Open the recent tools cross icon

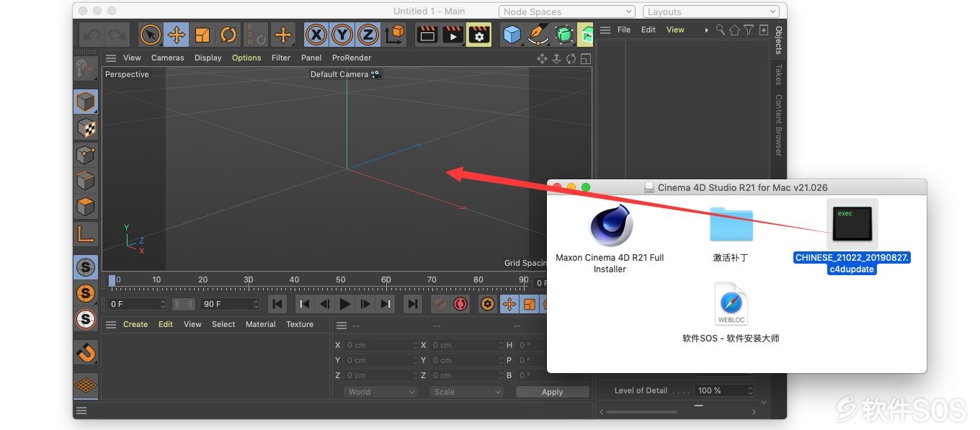pyautogui.click(x=282, y=35)
